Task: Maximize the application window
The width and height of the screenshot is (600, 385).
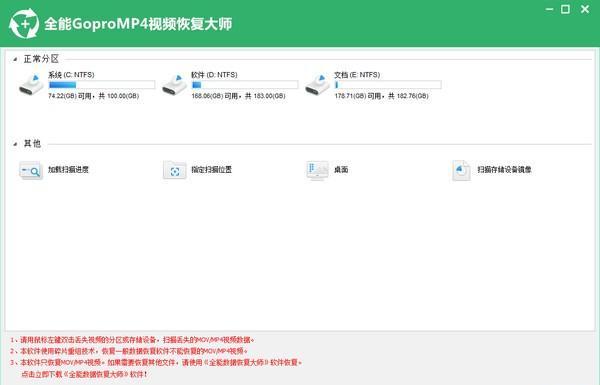Action: [566, 9]
